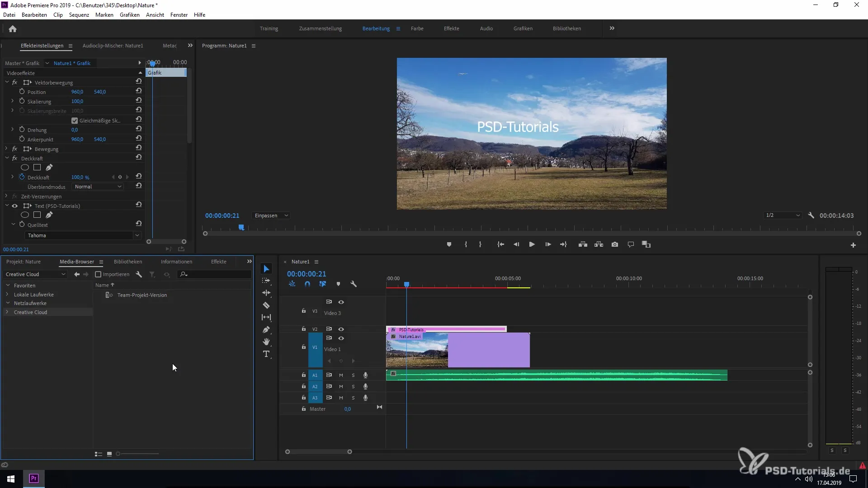The width and height of the screenshot is (868, 488).
Task: Click Premiere Pro taskbar icon
Action: pyautogui.click(x=33, y=479)
